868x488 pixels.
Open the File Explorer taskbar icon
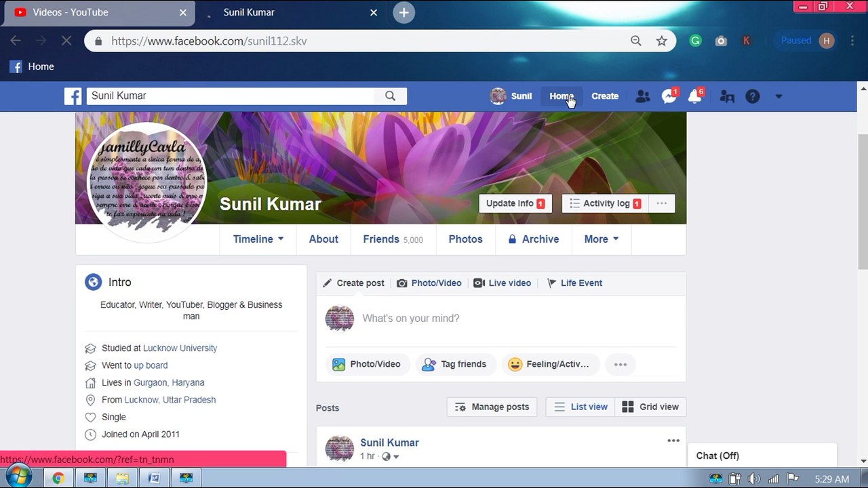122,479
